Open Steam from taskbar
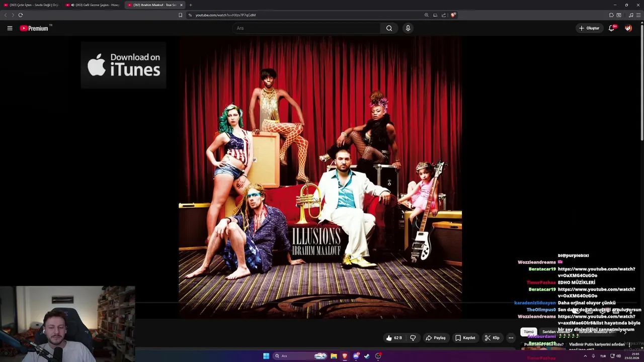This screenshot has width=644, height=362. [367, 356]
